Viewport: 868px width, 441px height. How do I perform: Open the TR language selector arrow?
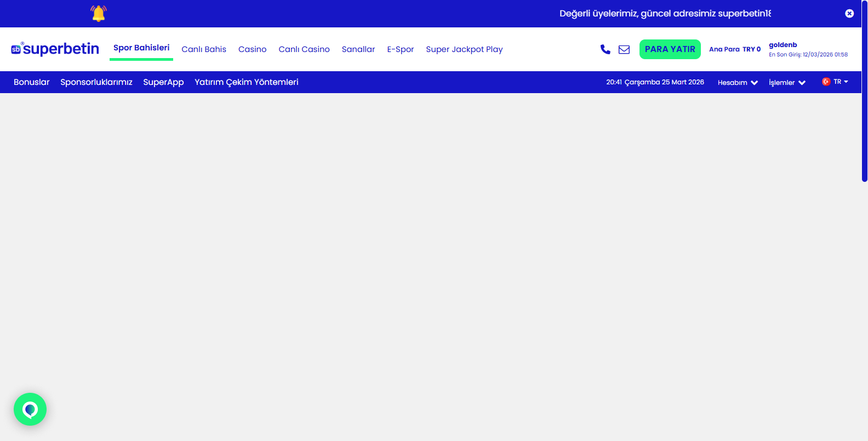[846, 82]
